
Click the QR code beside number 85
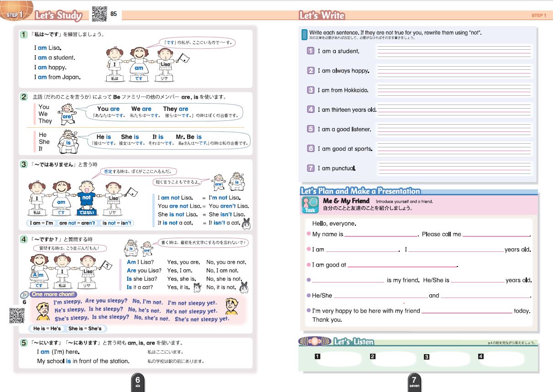[x=99, y=14]
